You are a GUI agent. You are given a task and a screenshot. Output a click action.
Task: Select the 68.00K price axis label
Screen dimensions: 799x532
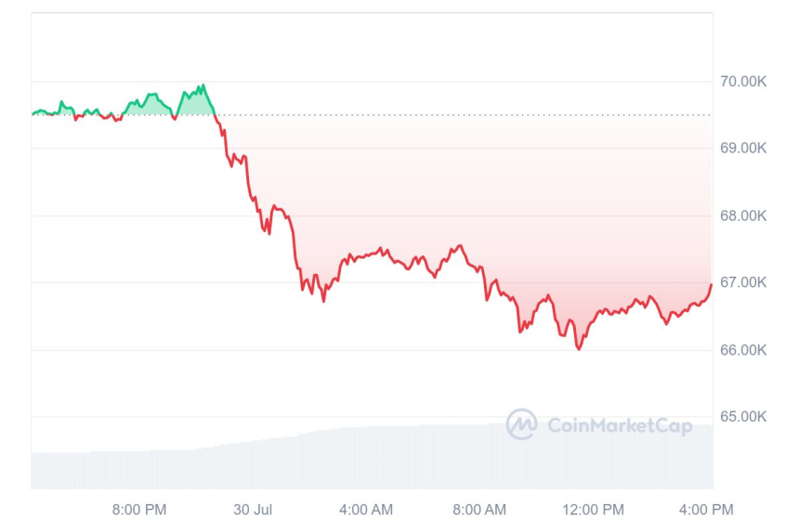(742, 215)
